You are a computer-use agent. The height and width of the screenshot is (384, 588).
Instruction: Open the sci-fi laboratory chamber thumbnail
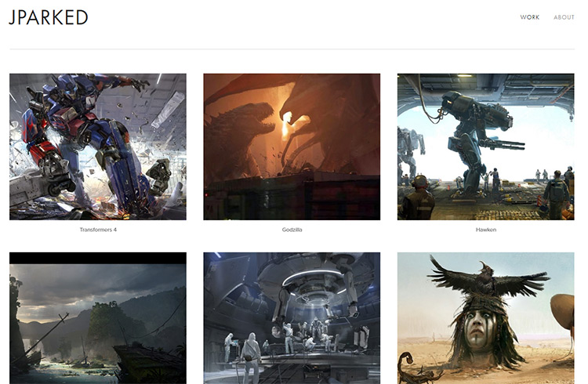tap(292, 318)
